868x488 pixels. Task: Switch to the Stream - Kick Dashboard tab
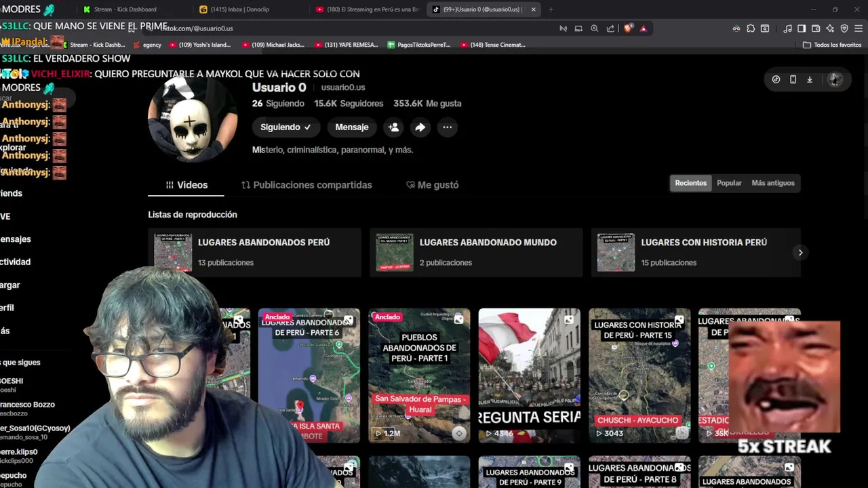[125, 9]
